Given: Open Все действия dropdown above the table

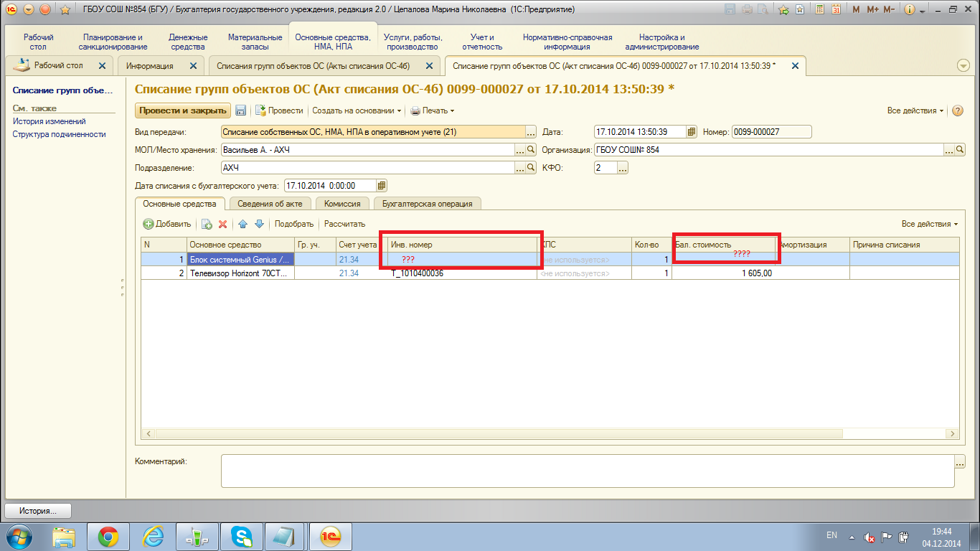Looking at the screenshot, I should coord(929,224).
